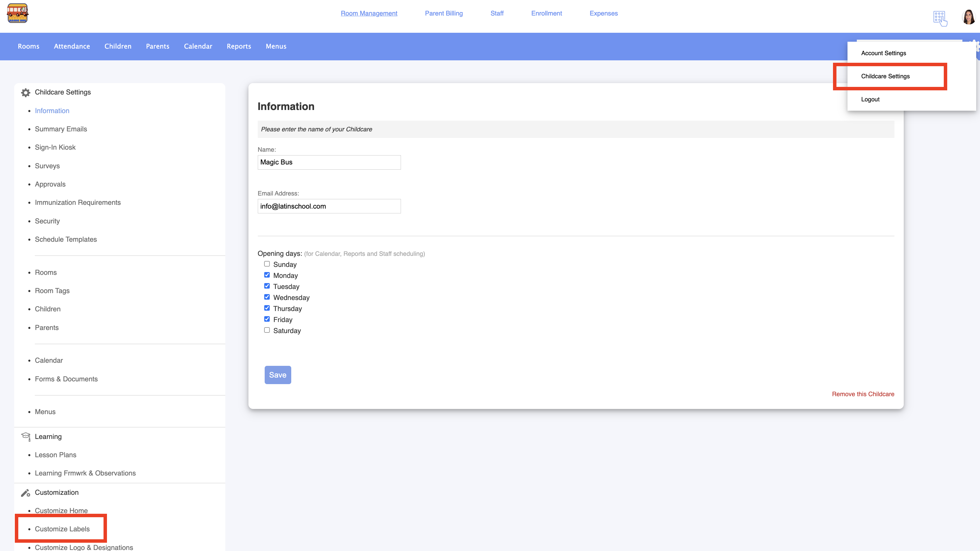The width and height of the screenshot is (980, 551).
Task: Choose Account Settings from dropdown
Action: [883, 53]
